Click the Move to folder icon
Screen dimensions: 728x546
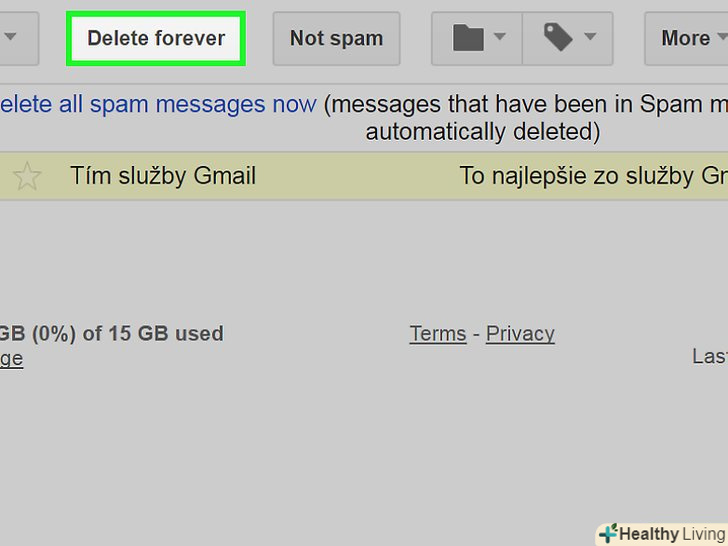(468, 39)
